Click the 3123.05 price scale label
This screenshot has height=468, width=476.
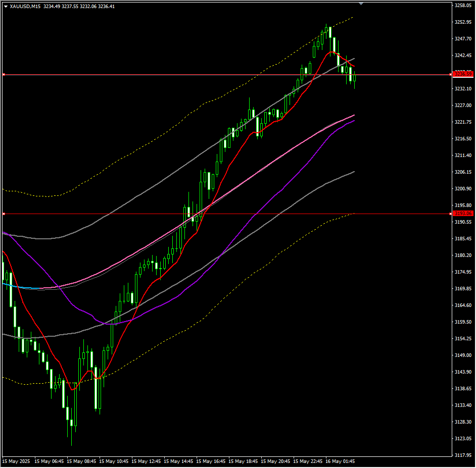point(463,439)
